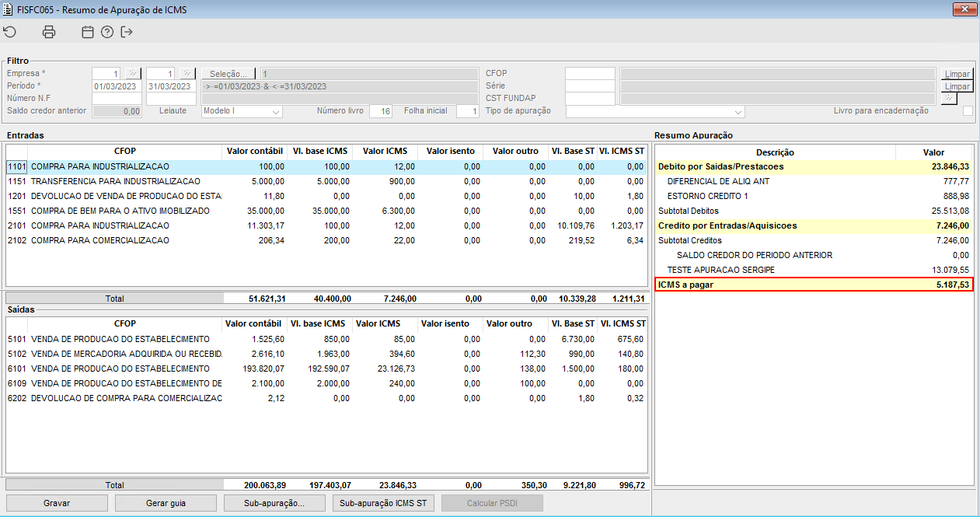Open the Leiaute dropdown showing Modelo I
The width and height of the screenshot is (980, 517).
[241, 111]
